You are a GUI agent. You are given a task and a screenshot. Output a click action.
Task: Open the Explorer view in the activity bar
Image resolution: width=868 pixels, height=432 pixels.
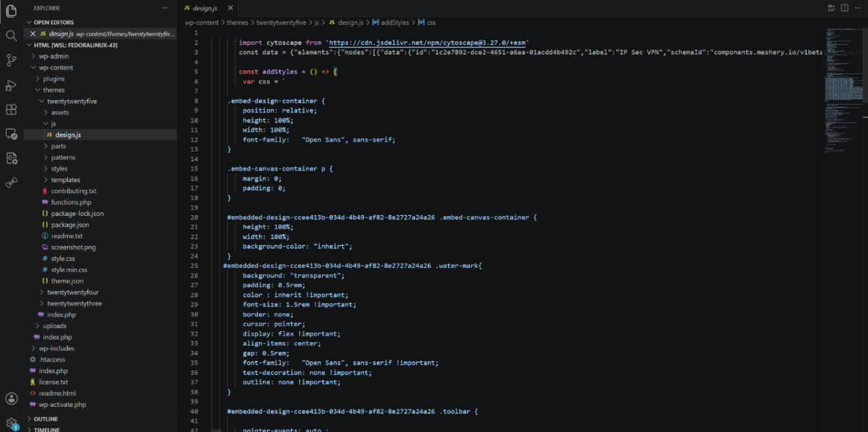11,11
